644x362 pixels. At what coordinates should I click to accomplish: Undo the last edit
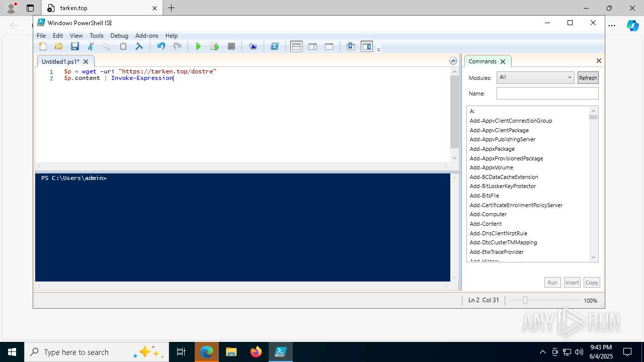click(x=161, y=46)
